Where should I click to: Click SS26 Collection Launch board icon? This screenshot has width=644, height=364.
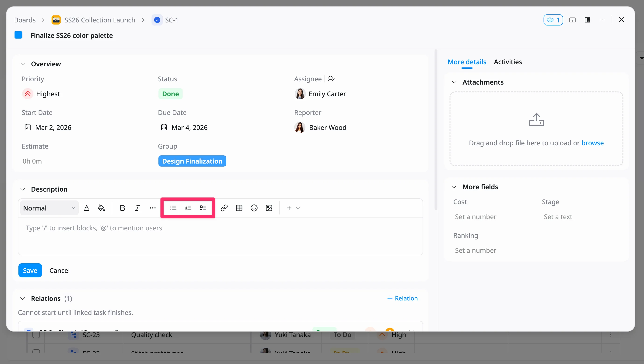56,20
